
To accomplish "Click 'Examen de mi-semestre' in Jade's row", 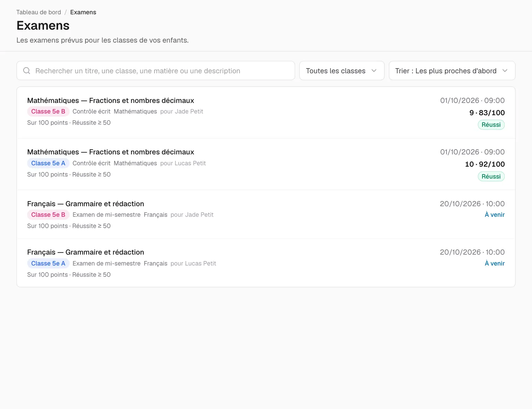I will tap(106, 215).
